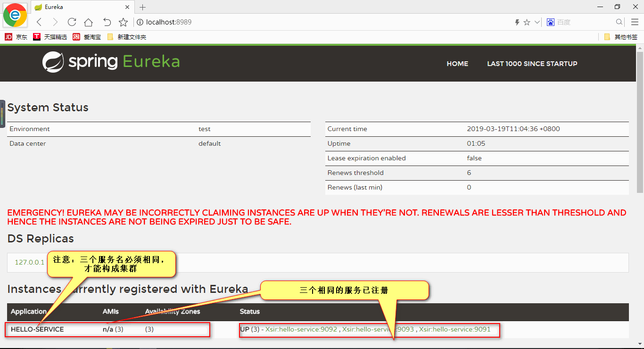644x349 pixels.
Task: Click the site info icon before localhost
Action: coord(140,22)
